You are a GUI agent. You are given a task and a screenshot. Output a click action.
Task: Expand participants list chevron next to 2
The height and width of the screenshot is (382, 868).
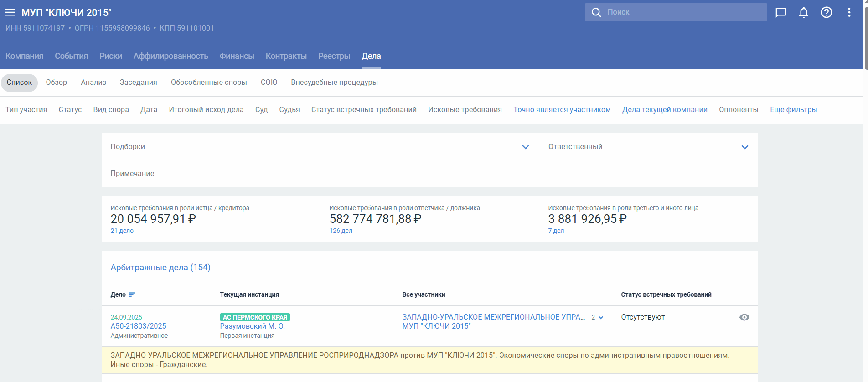(x=601, y=318)
